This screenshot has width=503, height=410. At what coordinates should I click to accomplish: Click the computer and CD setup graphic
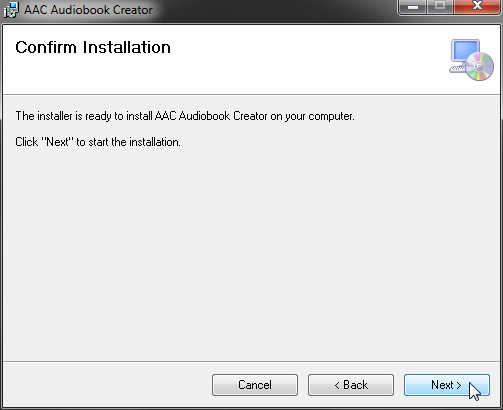(x=471, y=60)
